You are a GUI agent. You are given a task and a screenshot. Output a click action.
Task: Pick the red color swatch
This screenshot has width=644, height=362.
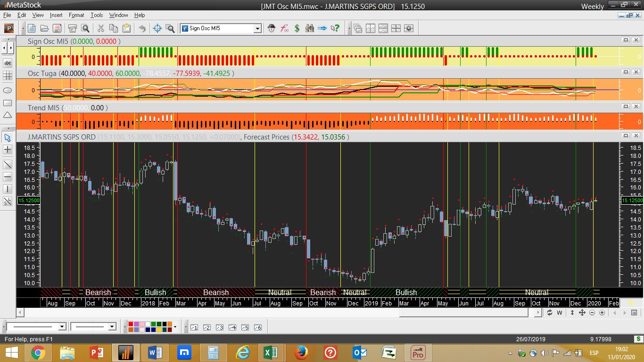point(131,324)
